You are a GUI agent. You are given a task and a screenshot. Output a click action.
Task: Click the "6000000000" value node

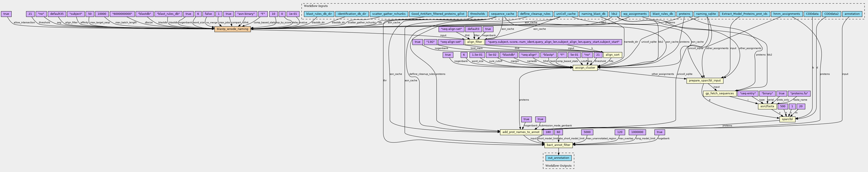click(x=122, y=14)
